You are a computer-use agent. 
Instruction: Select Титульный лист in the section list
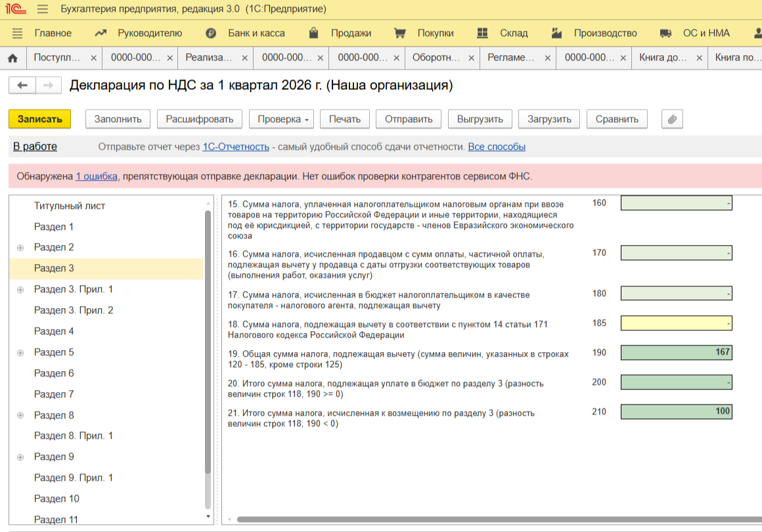pyautogui.click(x=70, y=206)
